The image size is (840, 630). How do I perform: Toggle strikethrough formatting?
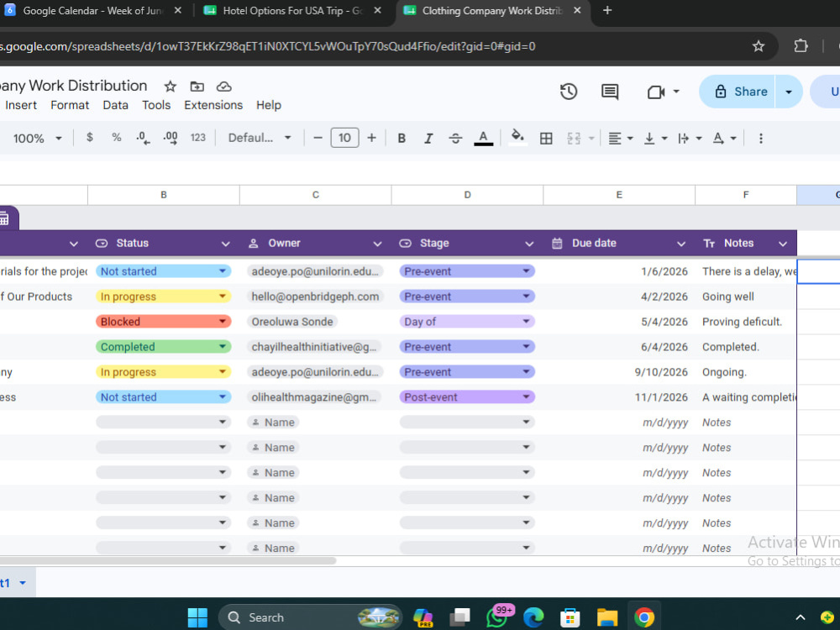[x=455, y=139]
